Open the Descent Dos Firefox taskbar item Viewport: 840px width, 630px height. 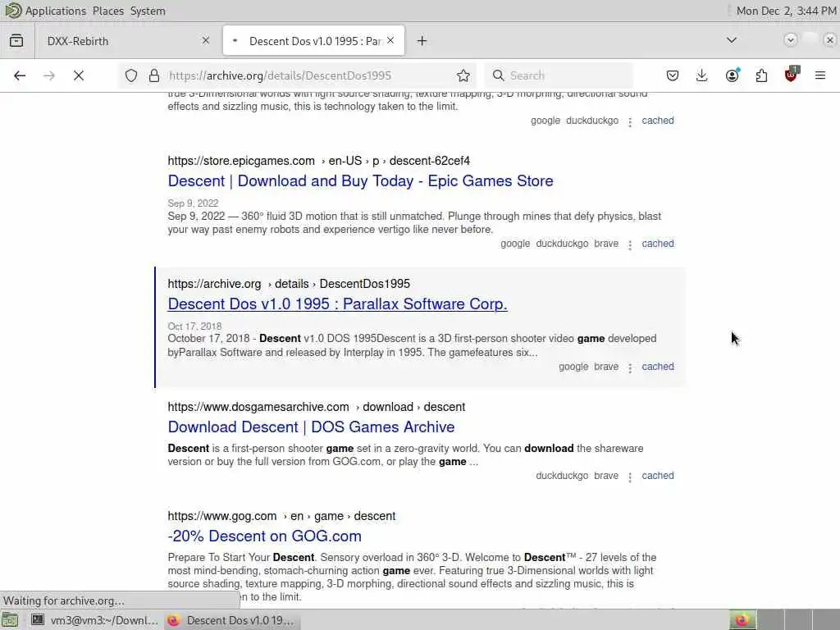(231, 620)
